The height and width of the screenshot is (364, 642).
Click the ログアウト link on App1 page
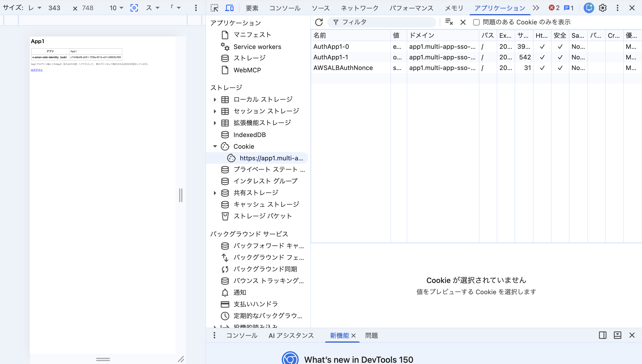click(x=37, y=70)
